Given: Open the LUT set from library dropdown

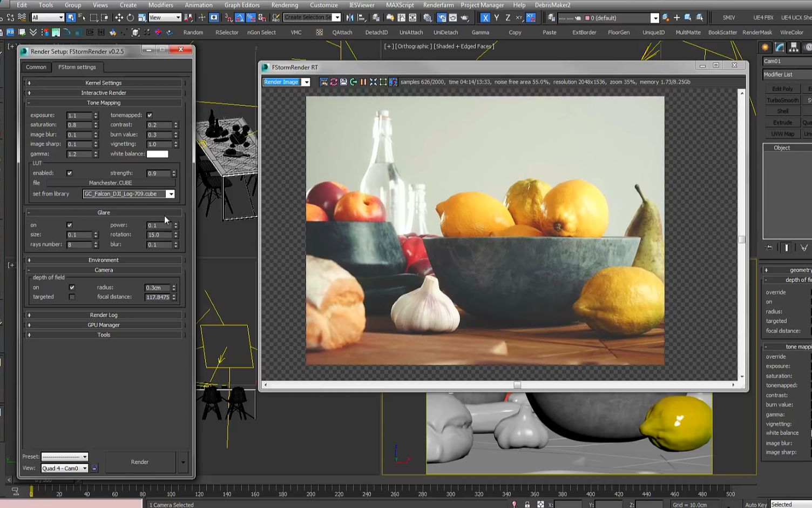Looking at the screenshot, I should coord(170,194).
